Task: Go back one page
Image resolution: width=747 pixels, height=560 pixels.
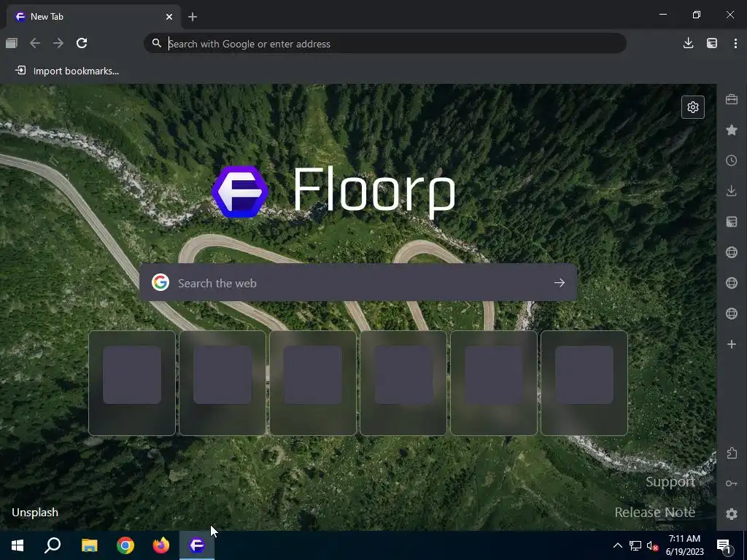Action: (35, 43)
